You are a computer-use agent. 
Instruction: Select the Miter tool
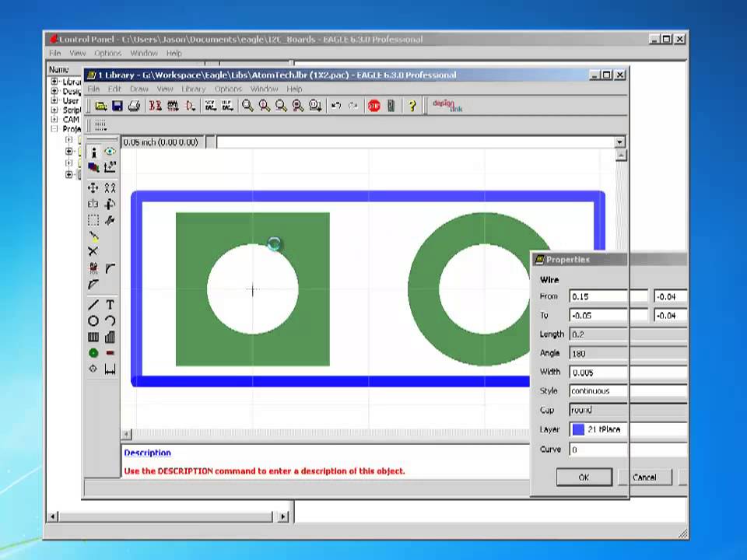[x=110, y=268]
